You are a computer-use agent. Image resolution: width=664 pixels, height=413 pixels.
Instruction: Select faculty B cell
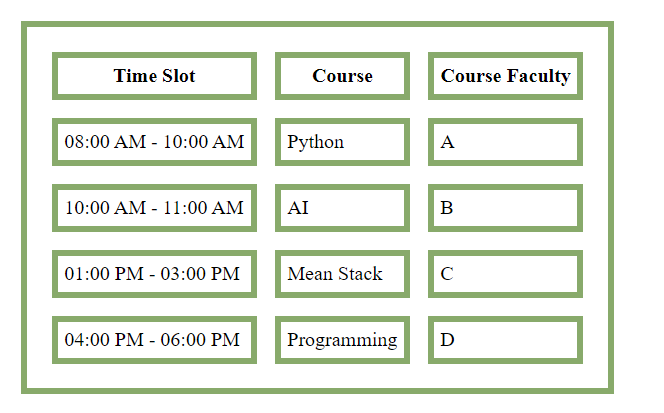pyautogui.click(x=505, y=208)
